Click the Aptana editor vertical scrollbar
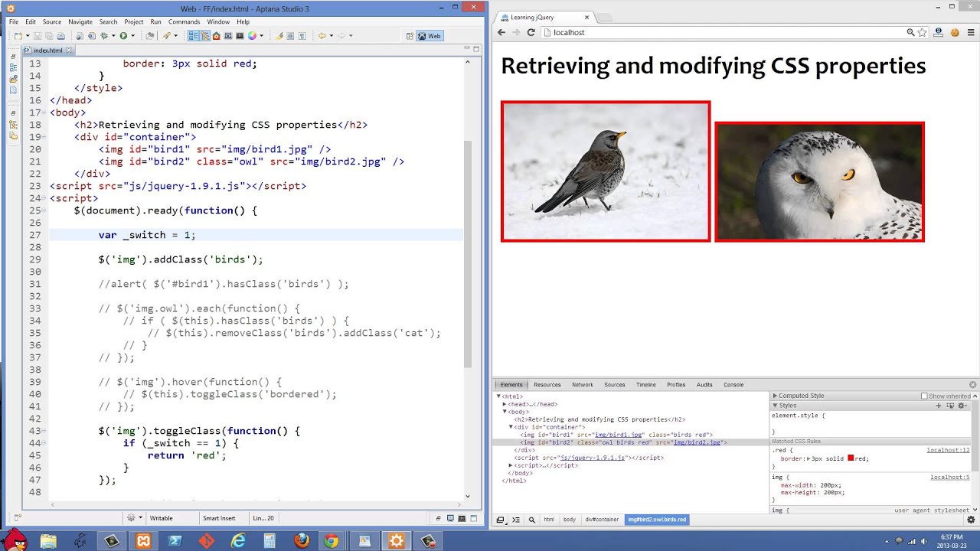The width and height of the screenshot is (980, 551). point(469,253)
